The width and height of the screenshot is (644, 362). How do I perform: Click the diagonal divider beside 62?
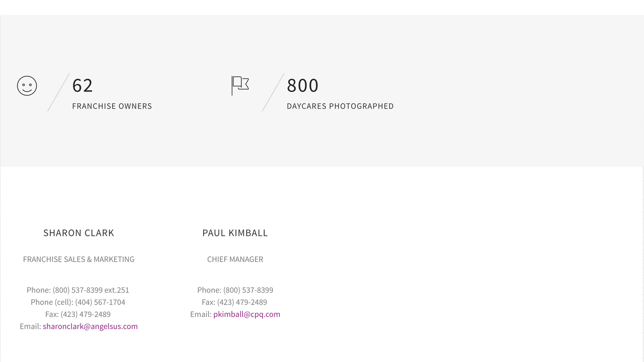click(x=59, y=92)
